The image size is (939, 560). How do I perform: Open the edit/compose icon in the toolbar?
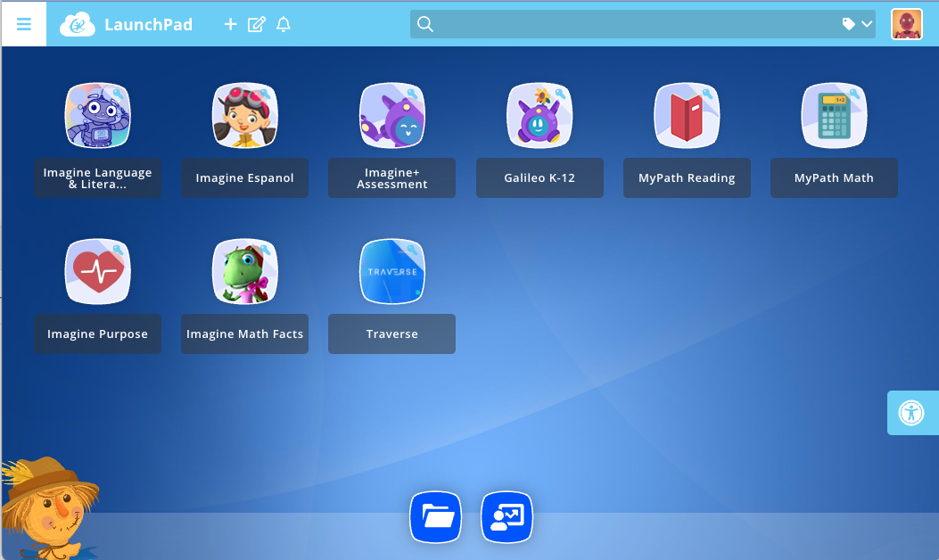(x=257, y=24)
